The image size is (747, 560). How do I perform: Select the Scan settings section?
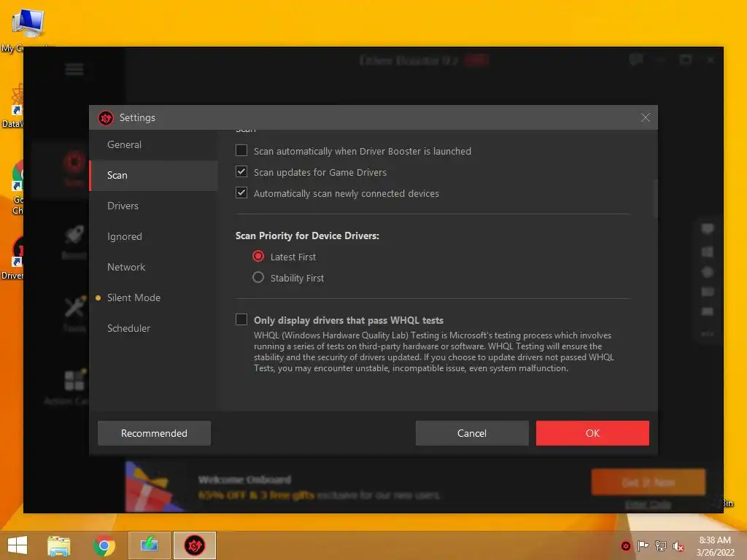153,175
